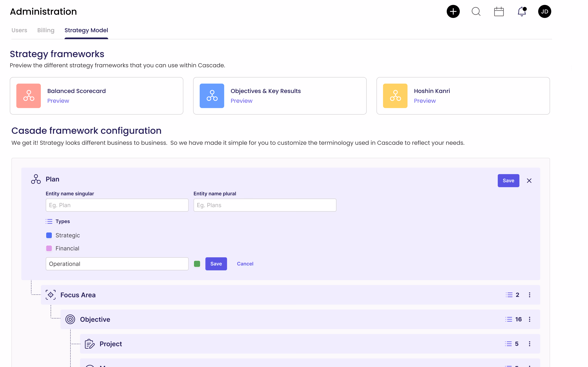Open the notifications bell
This screenshot has height=367, width=588.
[x=521, y=11]
